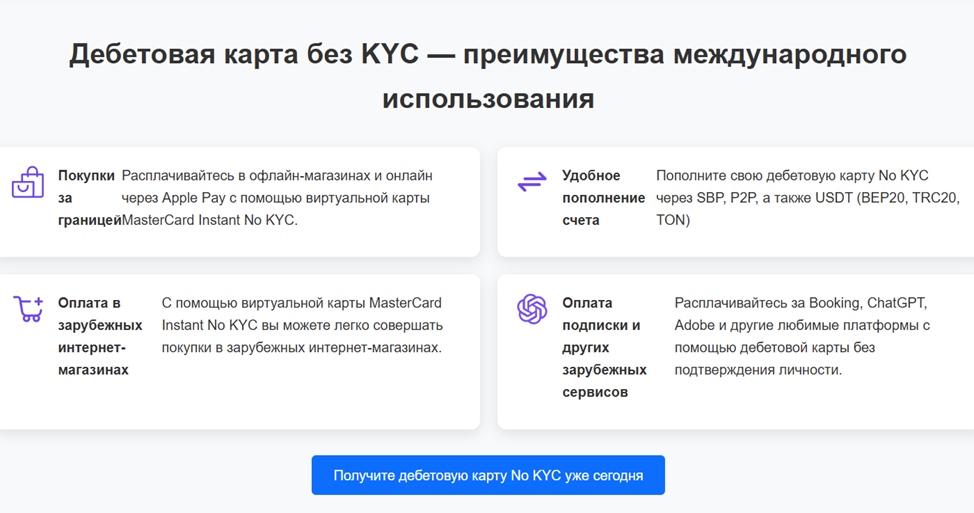Click the 'Оплата в зарубежных интернет-магазинах' title
The width and height of the screenshot is (974, 513).
click(x=100, y=336)
